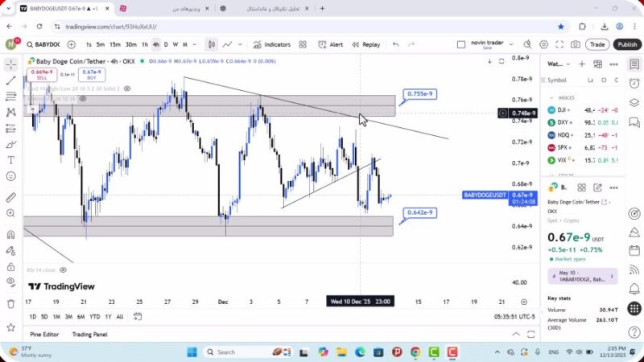Screen dimensions: 644x362
Task: Toggle lock all drawing tools
Action: click(11, 266)
